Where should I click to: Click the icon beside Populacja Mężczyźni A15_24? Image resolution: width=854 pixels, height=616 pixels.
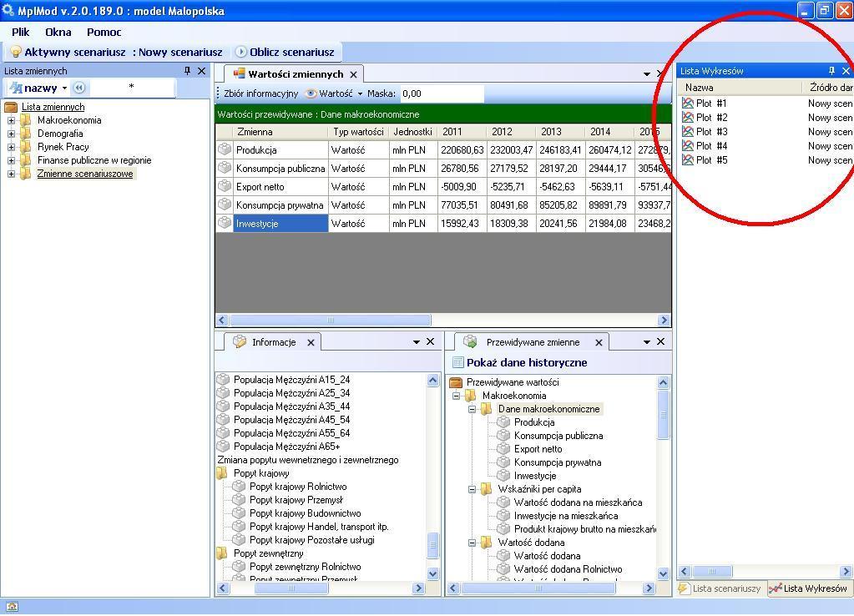pos(223,379)
